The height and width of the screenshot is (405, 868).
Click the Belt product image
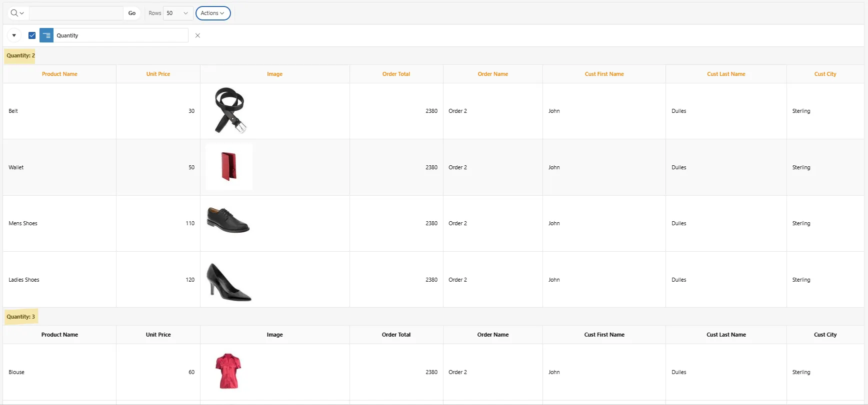click(x=230, y=110)
